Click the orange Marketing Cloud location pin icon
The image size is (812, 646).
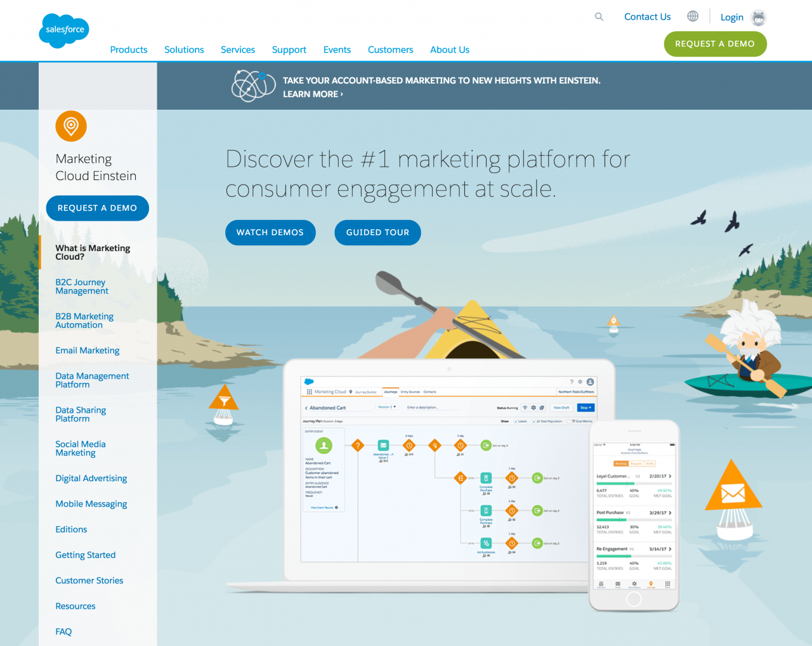tap(71, 126)
